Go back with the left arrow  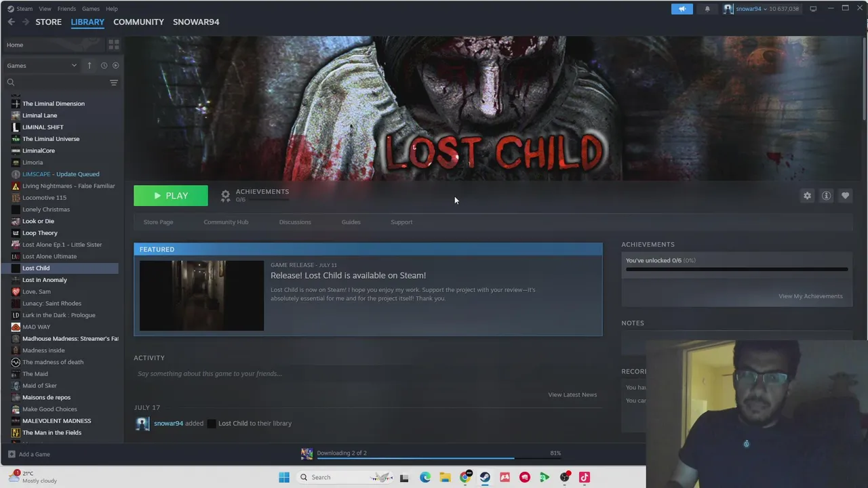point(11,22)
